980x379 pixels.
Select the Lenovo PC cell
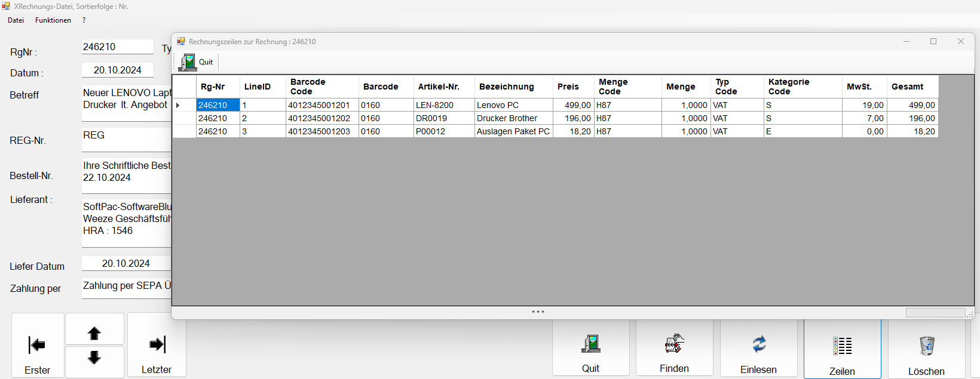point(514,105)
